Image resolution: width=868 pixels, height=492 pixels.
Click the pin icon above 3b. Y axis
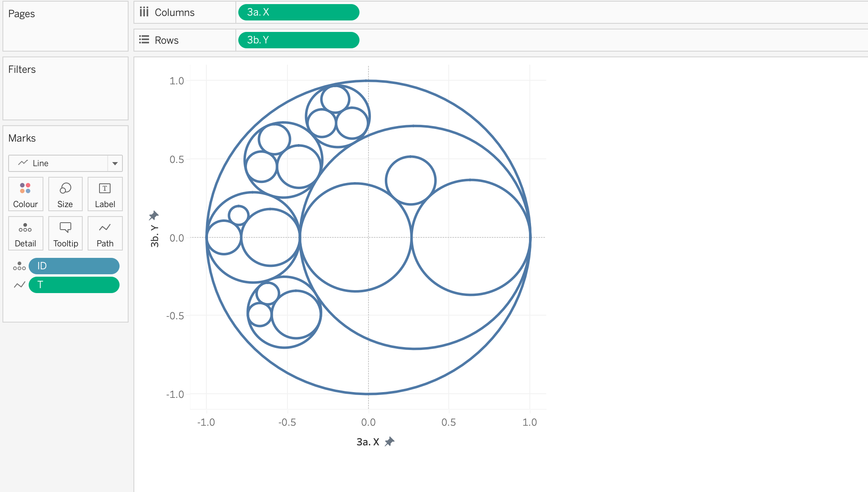coord(154,215)
